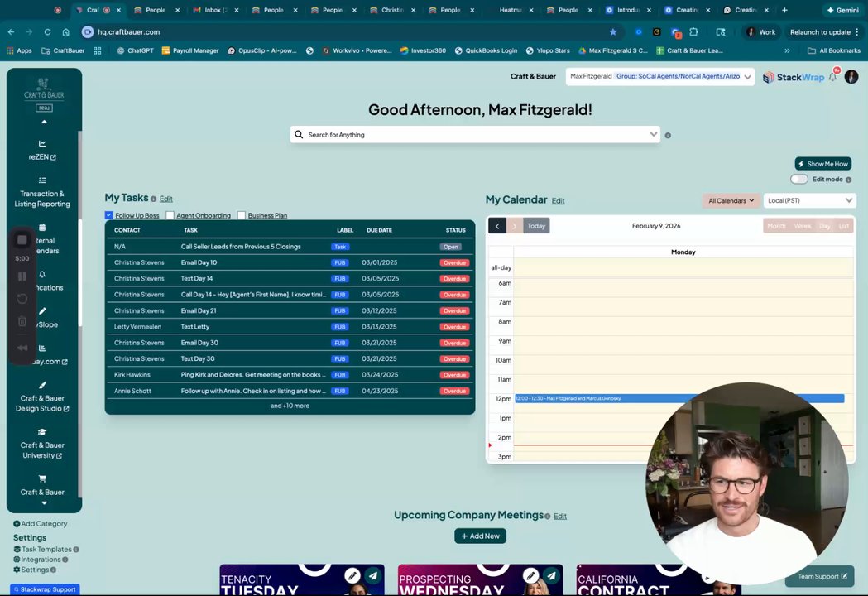Go to browser home page
This screenshot has height=596, width=868.
[66, 32]
